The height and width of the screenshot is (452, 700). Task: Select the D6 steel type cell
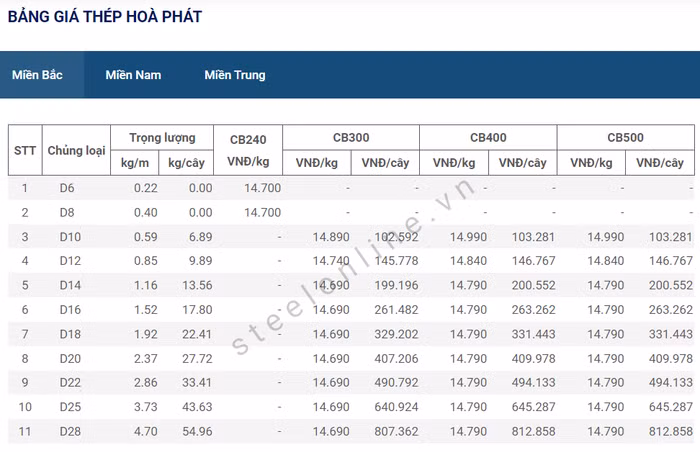[x=67, y=188]
